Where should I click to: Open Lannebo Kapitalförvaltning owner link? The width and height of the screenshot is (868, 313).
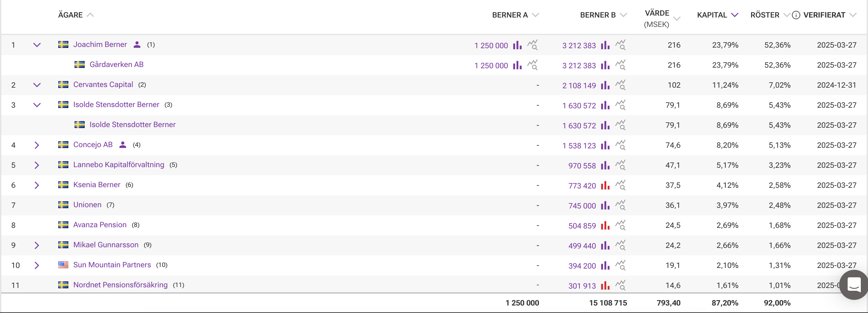[x=119, y=165]
